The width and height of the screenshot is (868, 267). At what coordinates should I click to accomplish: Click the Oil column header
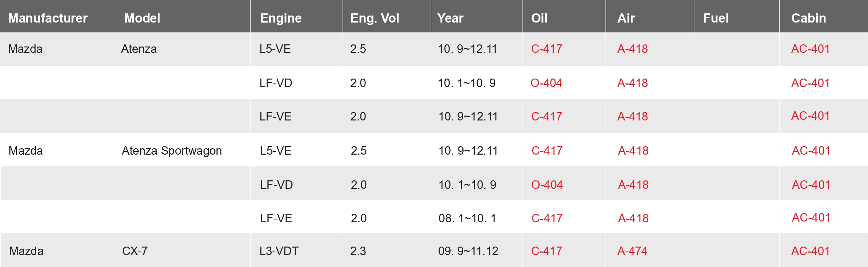[x=539, y=18]
